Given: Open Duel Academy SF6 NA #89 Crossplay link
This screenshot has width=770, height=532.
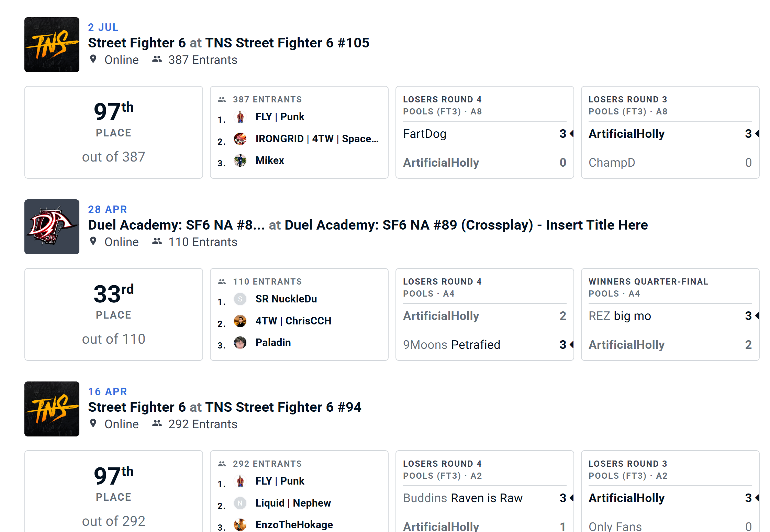Looking at the screenshot, I should click(466, 225).
